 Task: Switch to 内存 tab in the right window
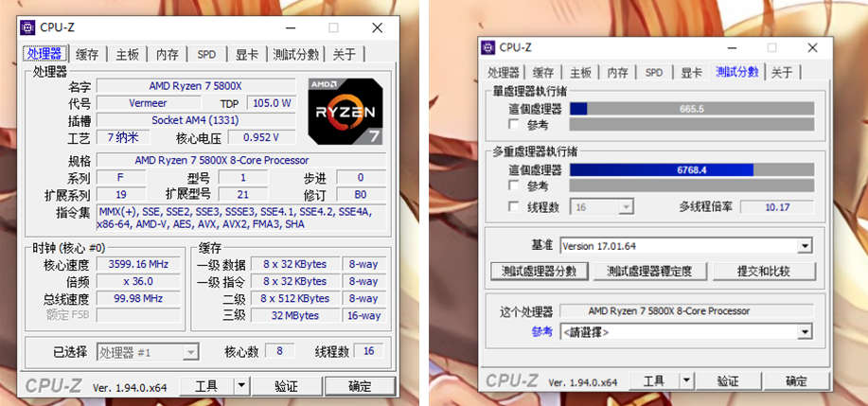(617, 73)
